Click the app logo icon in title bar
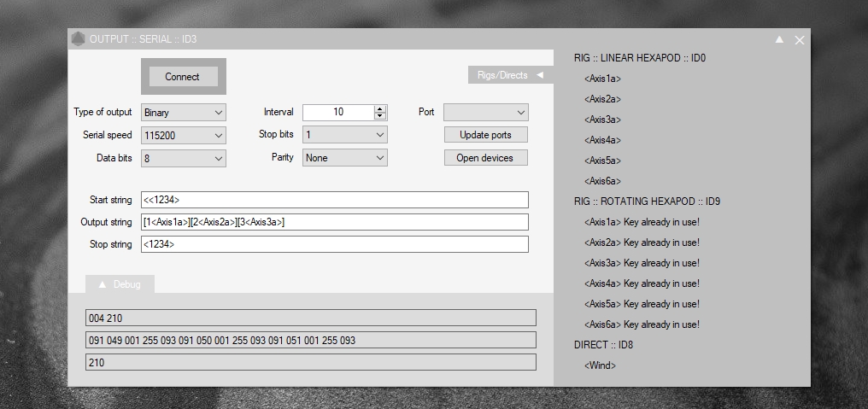This screenshot has height=409, width=868. [x=78, y=39]
